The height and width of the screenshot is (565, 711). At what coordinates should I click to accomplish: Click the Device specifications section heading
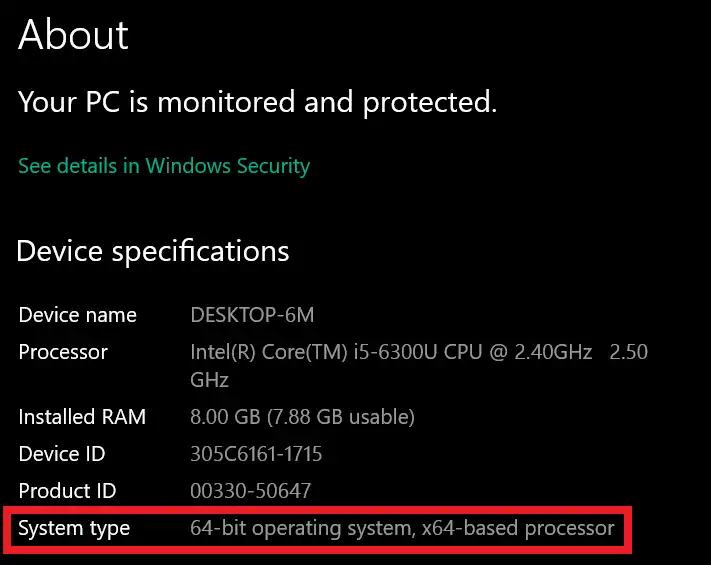click(153, 250)
